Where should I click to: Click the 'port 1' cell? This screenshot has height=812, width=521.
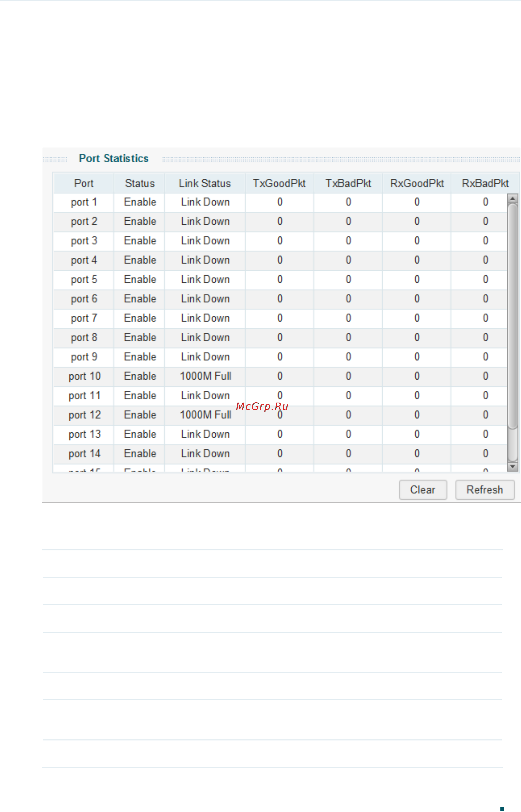84,202
